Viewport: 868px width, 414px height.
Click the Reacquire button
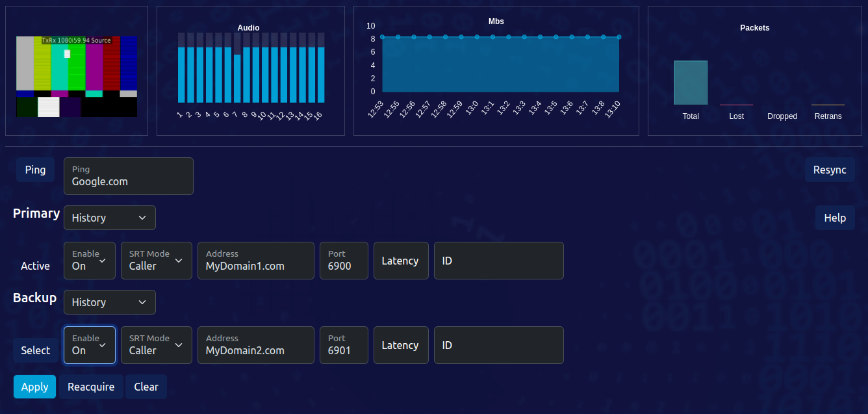(x=91, y=387)
